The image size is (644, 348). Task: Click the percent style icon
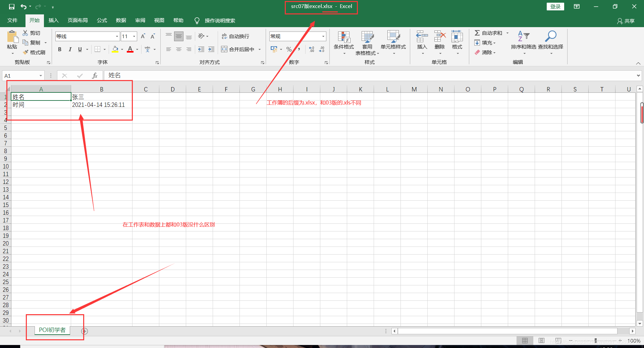click(x=289, y=49)
